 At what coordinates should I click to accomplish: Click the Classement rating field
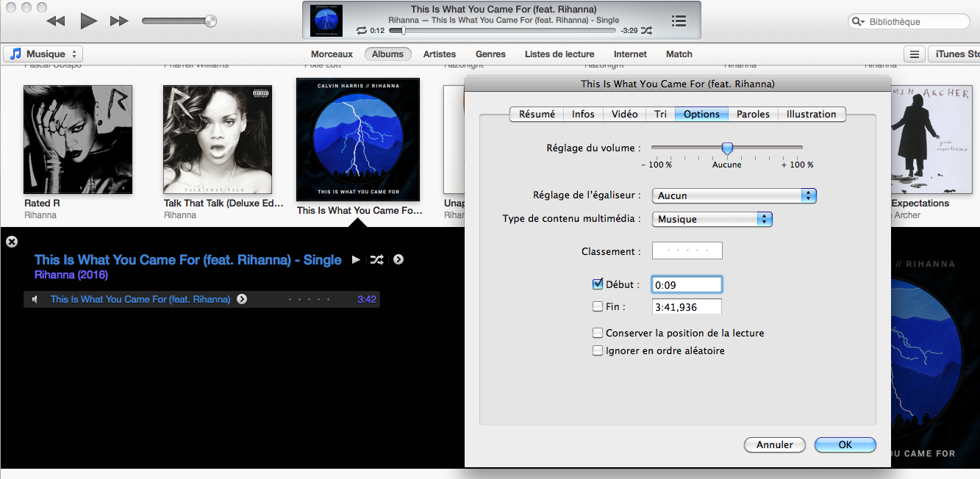(x=687, y=251)
